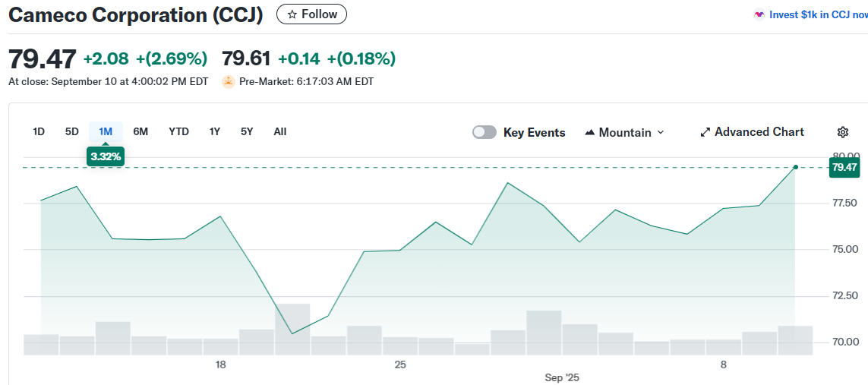Click the 72.50 price axis label
The image size is (868, 385).
pyautogui.click(x=844, y=296)
